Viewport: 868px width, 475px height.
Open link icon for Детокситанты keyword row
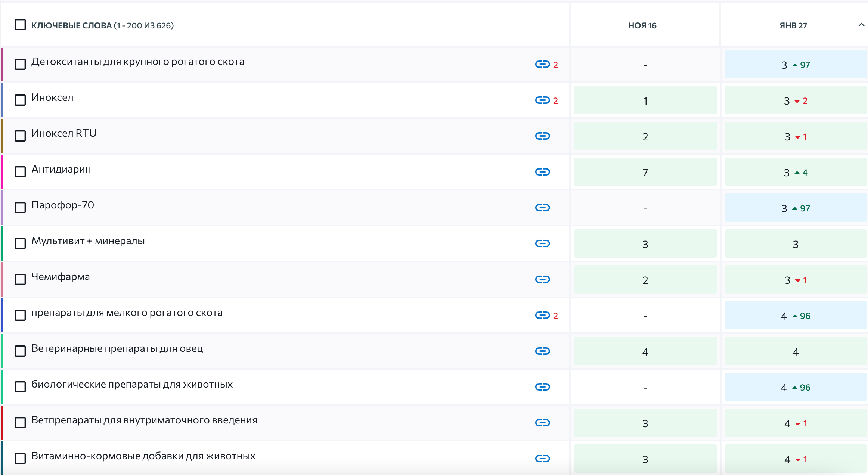tap(542, 64)
